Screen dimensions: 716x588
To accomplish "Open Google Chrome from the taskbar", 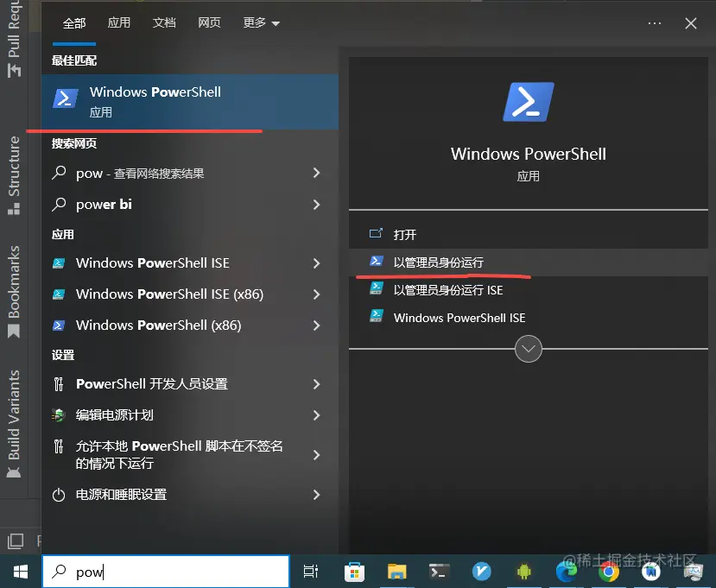I will click(x=609, y=572).
